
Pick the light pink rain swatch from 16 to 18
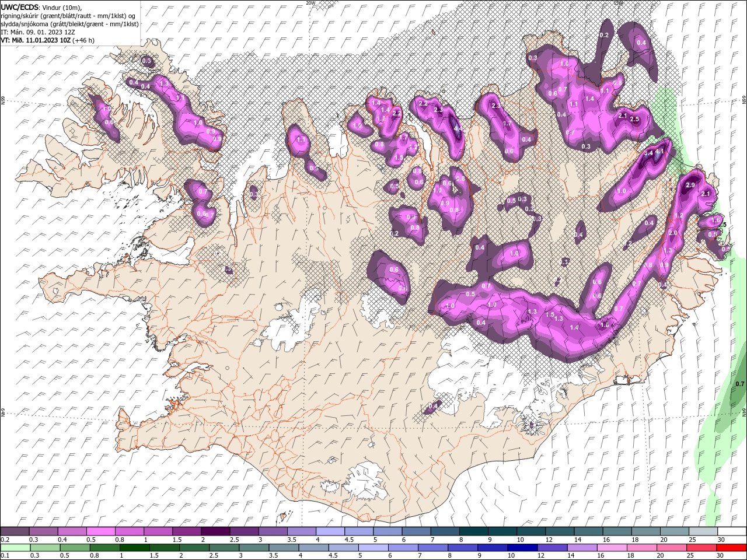click(x=612, y=548)
